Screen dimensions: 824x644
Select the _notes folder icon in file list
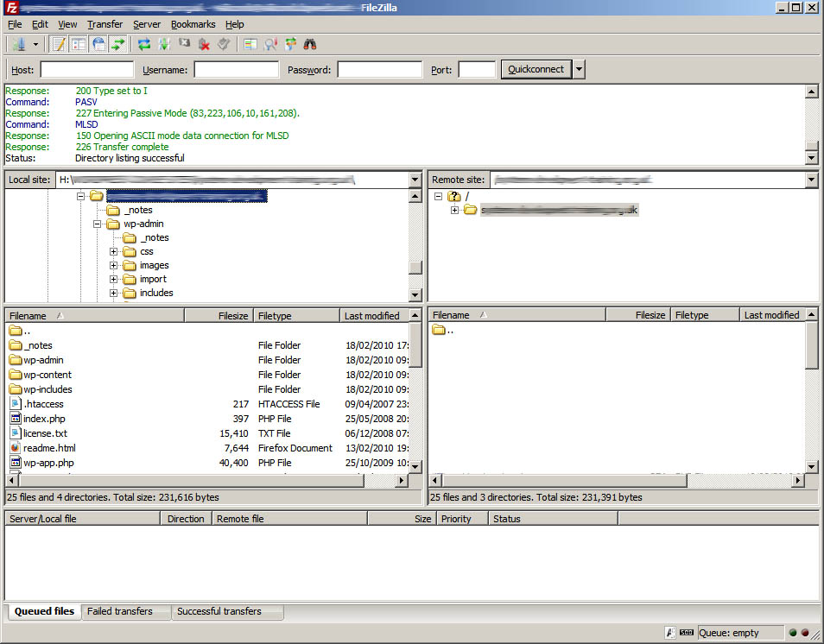coord(16,345)
